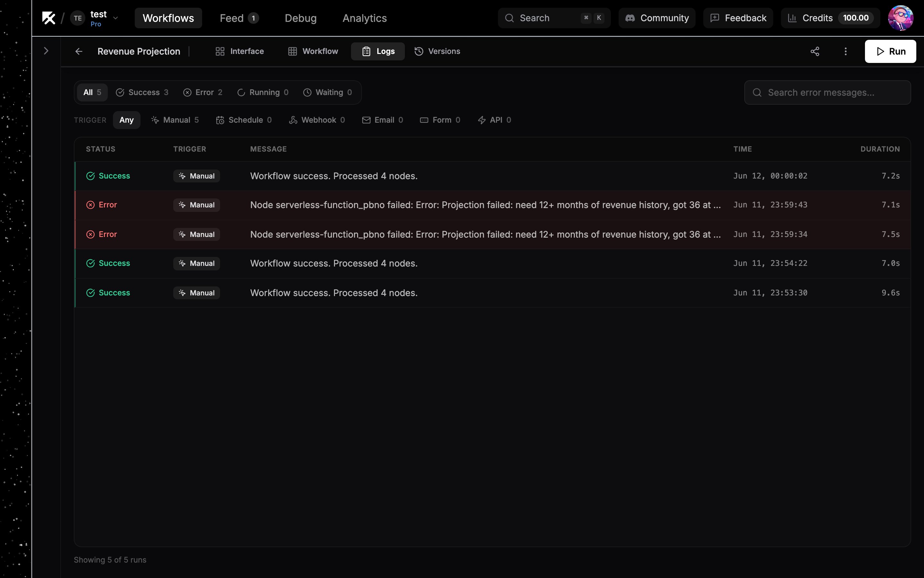Screen dimensions: 924x578
Task: Open the Error run at 23:59:34
Action: coord(492,234)
